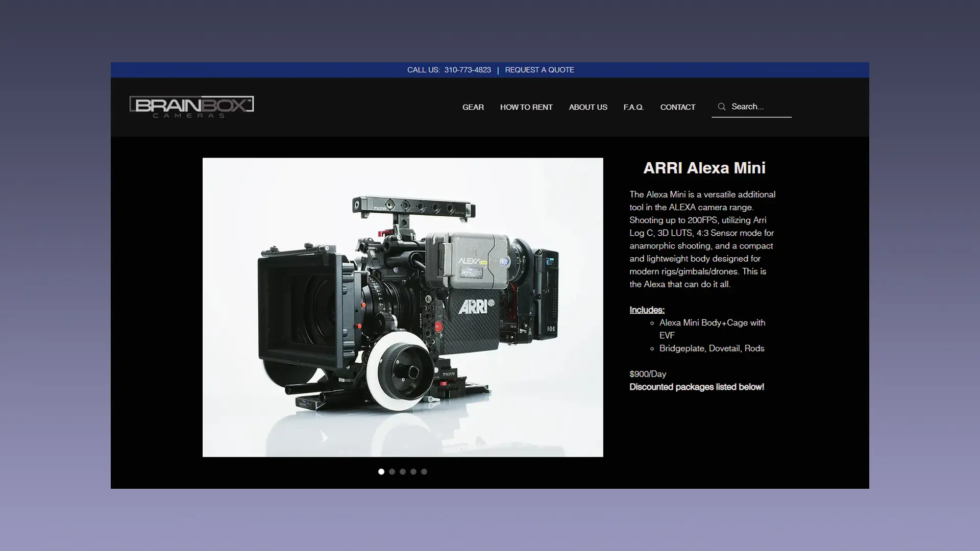
Task: Click the 'CALL US:' label
Action: 424,70
